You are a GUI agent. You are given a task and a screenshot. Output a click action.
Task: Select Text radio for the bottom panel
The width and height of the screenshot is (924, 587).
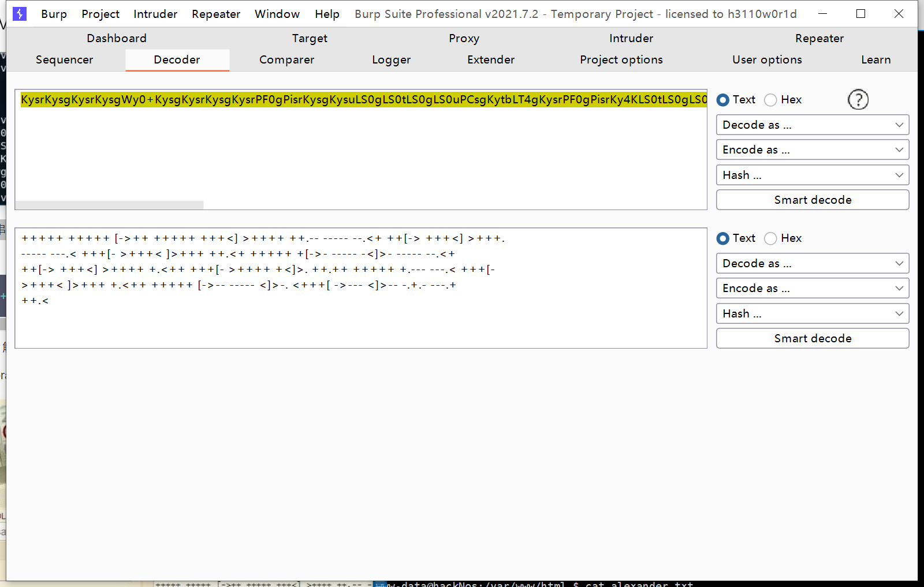722,238
